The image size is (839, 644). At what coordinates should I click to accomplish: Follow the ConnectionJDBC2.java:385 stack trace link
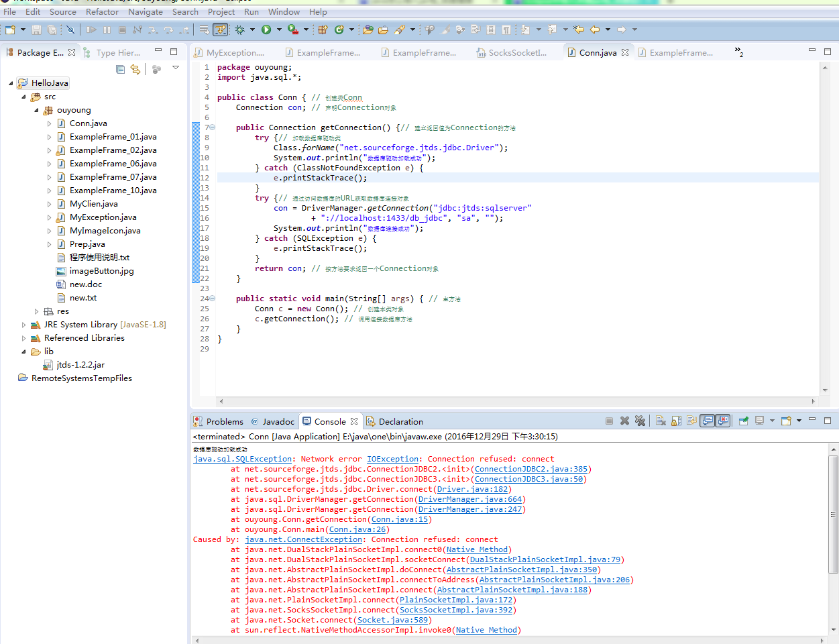531,469
